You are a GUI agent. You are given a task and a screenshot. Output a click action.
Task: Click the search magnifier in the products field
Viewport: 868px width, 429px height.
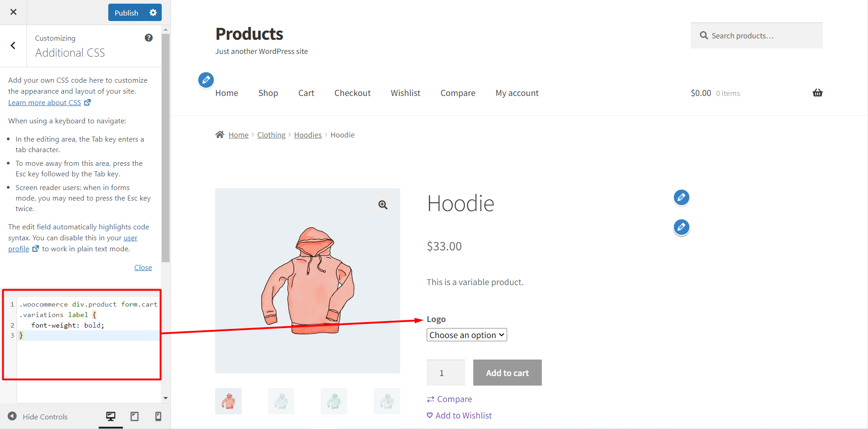pos(704,35)
